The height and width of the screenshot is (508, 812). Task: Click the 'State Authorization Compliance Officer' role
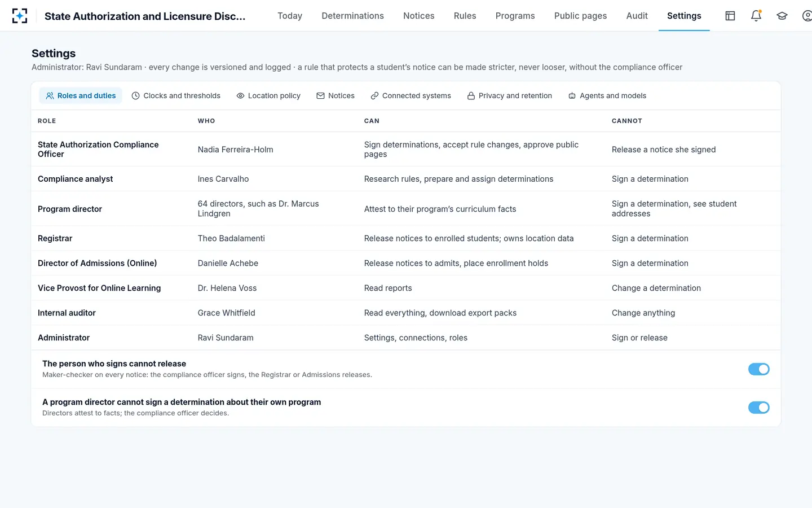pyautogui.click(x=98, y=150)
